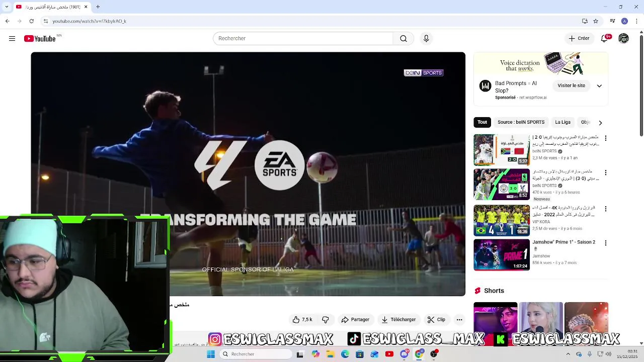Install app icon in address bar
644x362 pixels.
point(585,21)
